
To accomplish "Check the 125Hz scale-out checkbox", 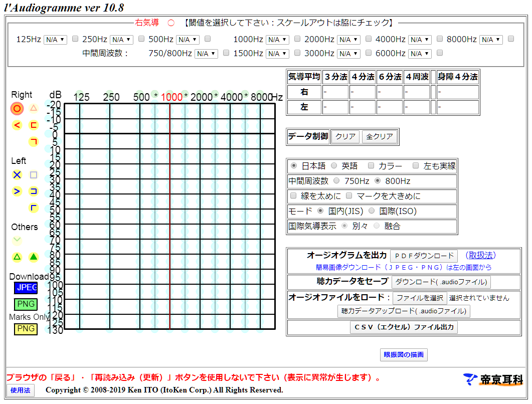I will [x=75, y=39].
